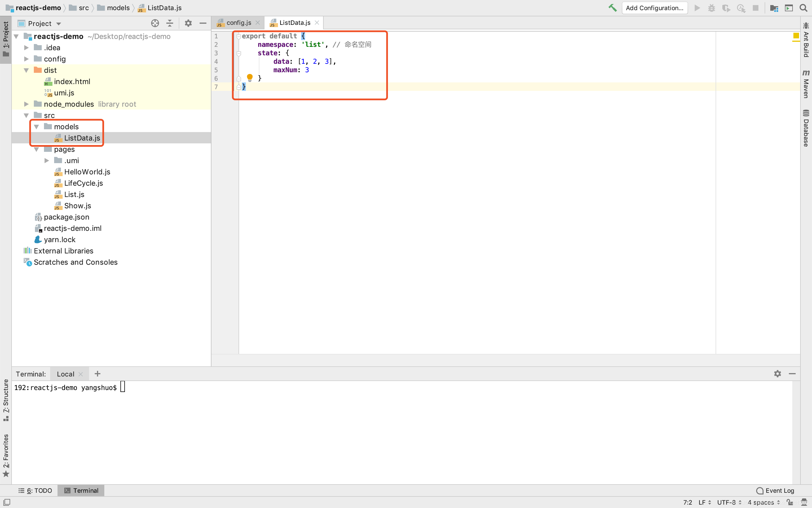Open UTF-8 encoding dropdown
Image resolution: width=812 pixels, height=508 pixels.
(x=729, y=502)
